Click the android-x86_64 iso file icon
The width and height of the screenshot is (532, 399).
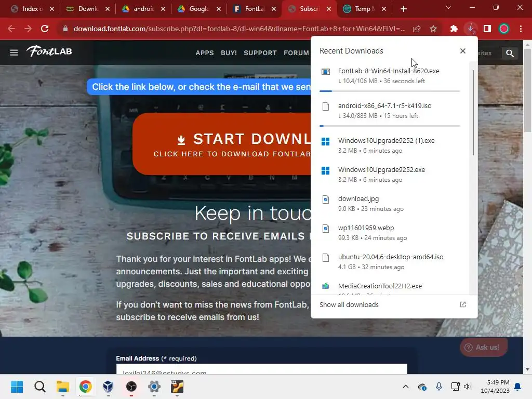click(x=326, y=107)
